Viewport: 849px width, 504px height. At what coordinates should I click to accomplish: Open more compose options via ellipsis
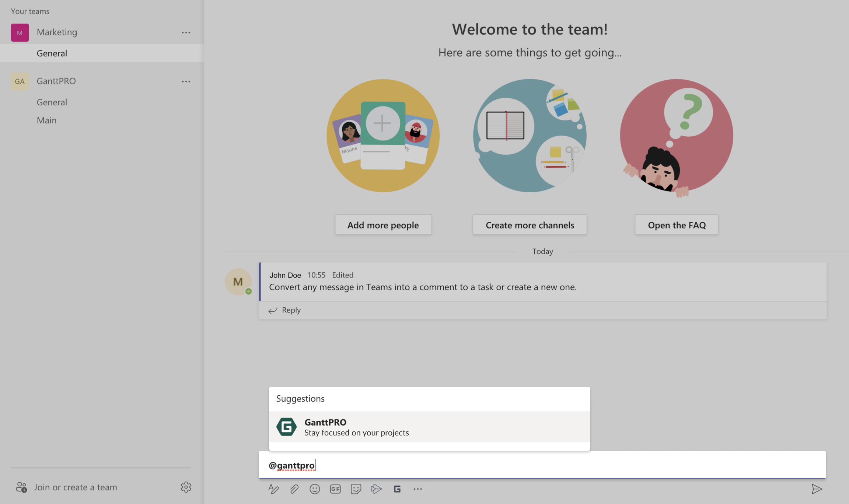pos(418,489)
